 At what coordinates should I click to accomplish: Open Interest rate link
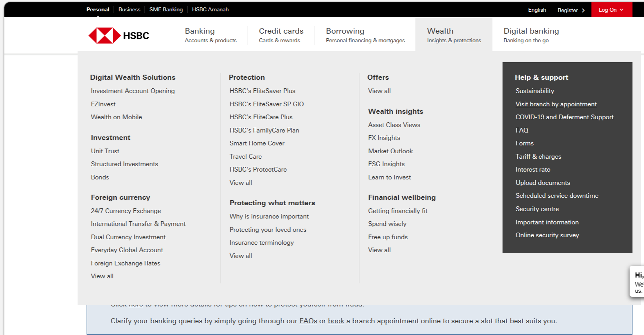point(532,169)
